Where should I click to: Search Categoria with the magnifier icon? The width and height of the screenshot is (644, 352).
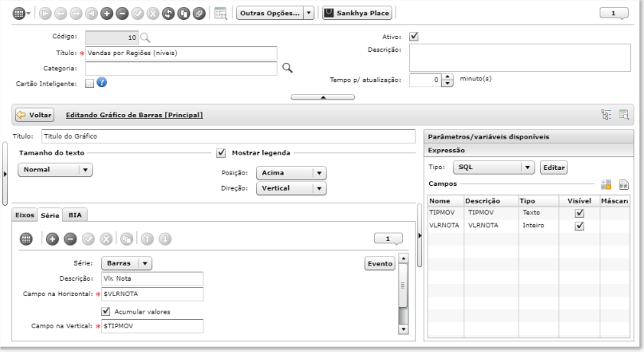[x=288, y=68]
